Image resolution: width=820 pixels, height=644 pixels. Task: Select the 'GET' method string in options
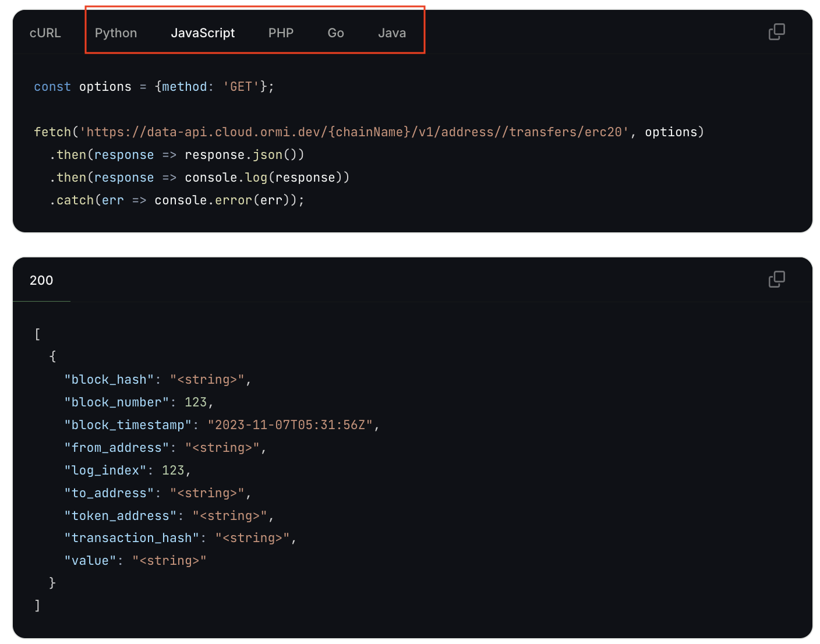pyautogui.click(x=241, y=86)
